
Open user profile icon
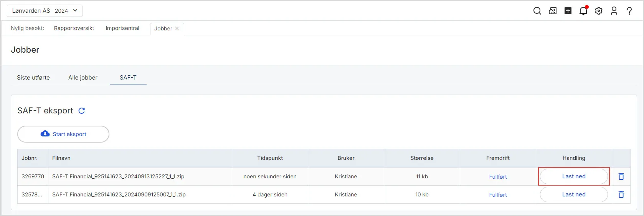tap(614, 11)
